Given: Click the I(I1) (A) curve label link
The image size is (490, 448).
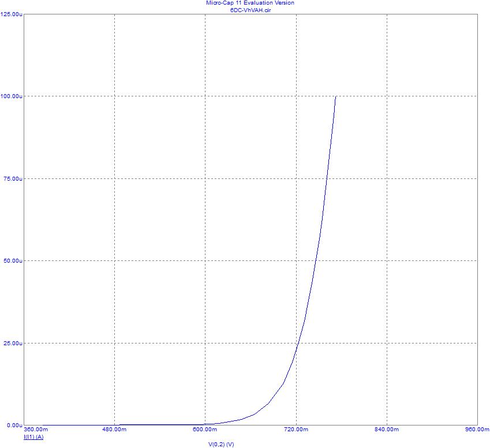Looking at the screenshot, I should [x=33, y=437].
